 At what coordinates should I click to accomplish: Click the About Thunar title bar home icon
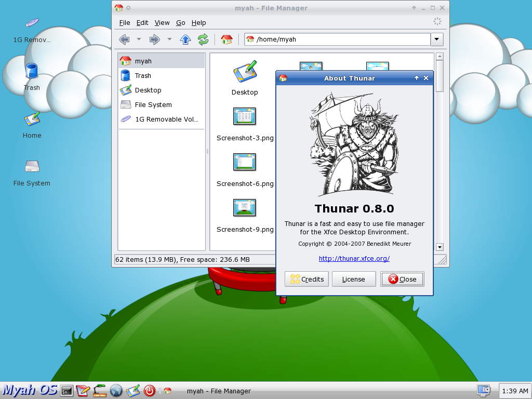(x=283, y=78)
